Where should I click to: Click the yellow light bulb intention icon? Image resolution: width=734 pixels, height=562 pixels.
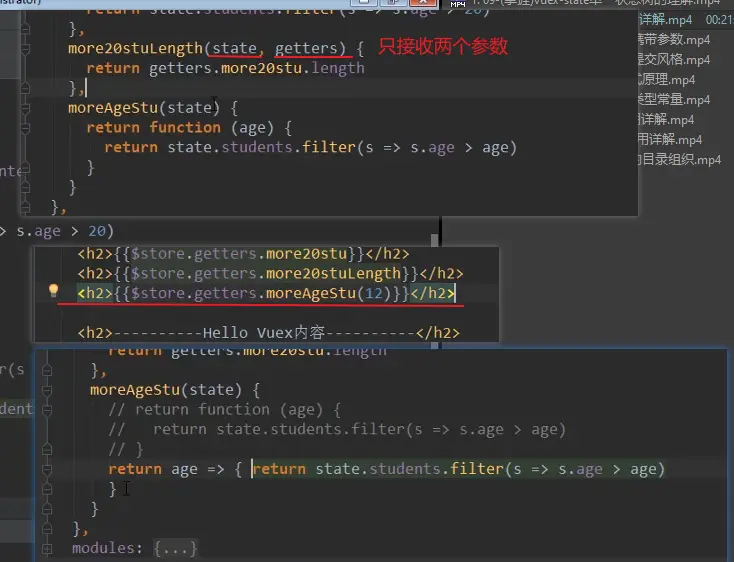point(53,291)
